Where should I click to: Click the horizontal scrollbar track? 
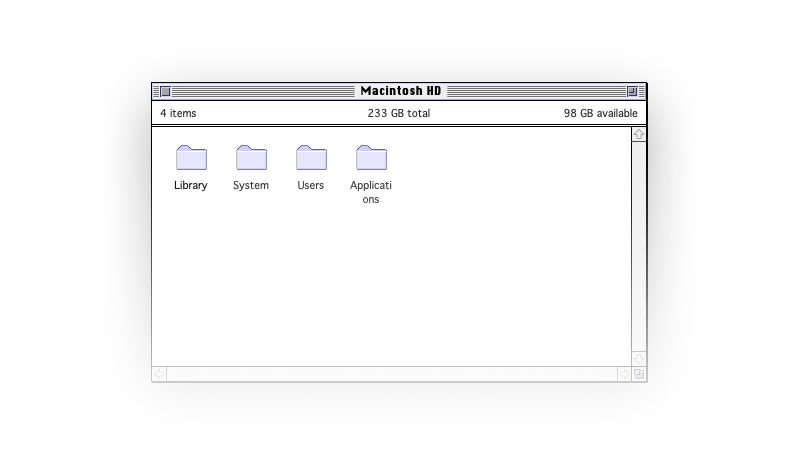point(392,374)
